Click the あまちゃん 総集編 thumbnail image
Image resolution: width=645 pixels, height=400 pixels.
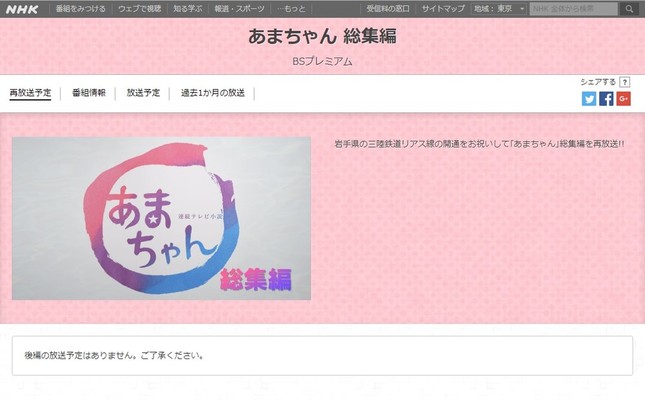(161, 219)
